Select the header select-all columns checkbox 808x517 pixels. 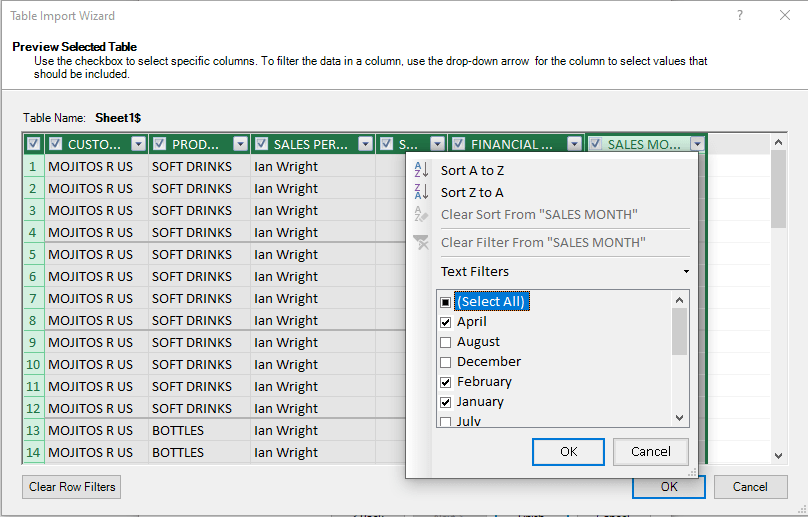[x=33, y=144]
